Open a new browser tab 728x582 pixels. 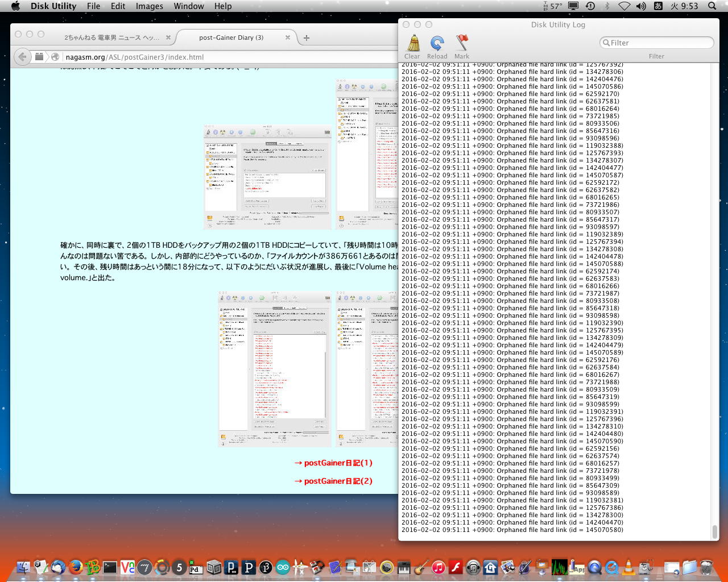[307, 38]
